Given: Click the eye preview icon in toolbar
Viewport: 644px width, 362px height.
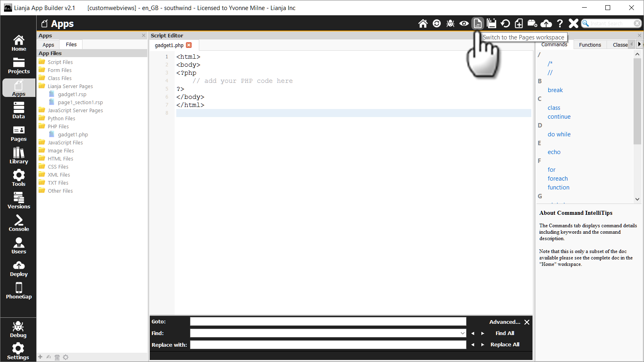Looking at the screenshot, I should 464,24.
